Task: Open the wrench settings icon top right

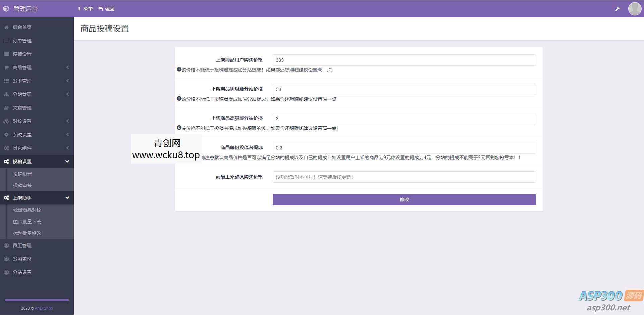Action: click(x=618, y=9)
